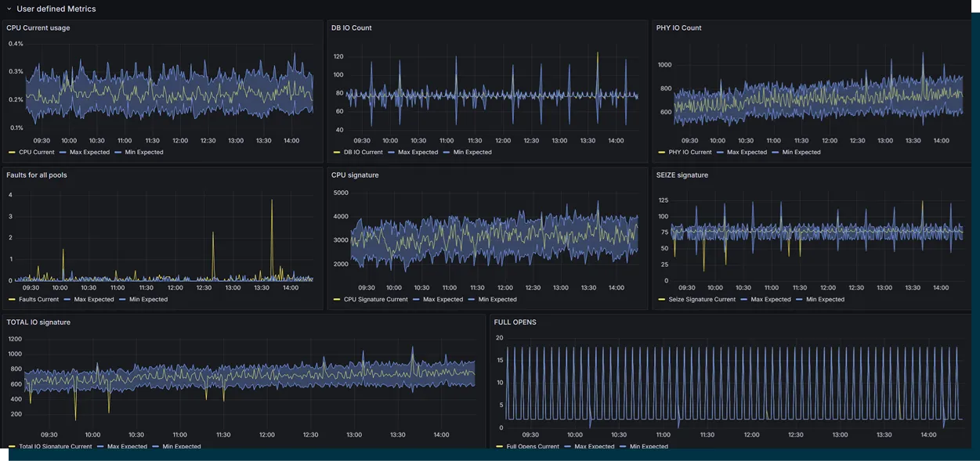
Task: Open the PHY IO Count panel title menu
Action: [x=678, y=28]
